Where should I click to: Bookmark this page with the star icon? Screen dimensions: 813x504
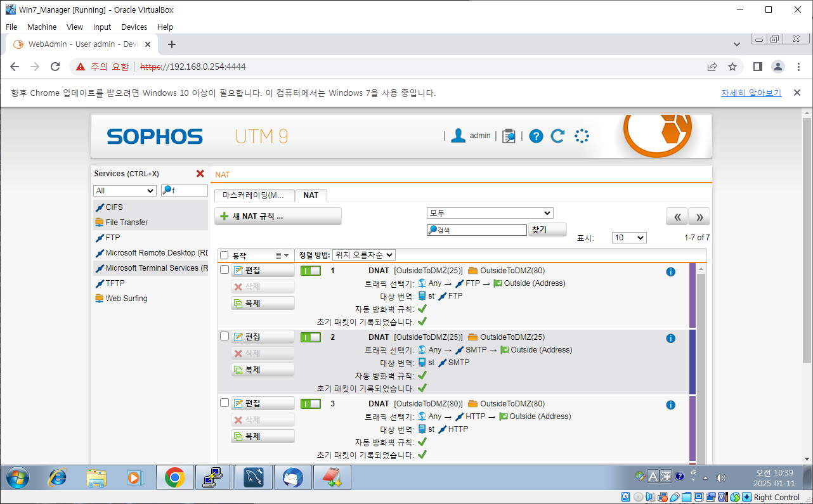tap(732, 67)
